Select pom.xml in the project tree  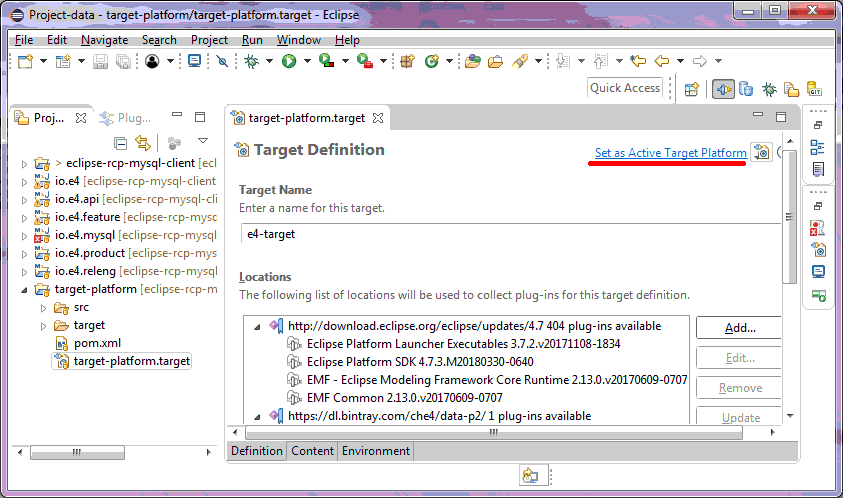97,343
